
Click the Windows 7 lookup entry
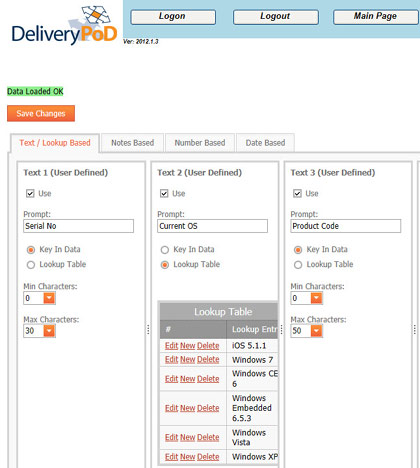(x=252, y=360)
